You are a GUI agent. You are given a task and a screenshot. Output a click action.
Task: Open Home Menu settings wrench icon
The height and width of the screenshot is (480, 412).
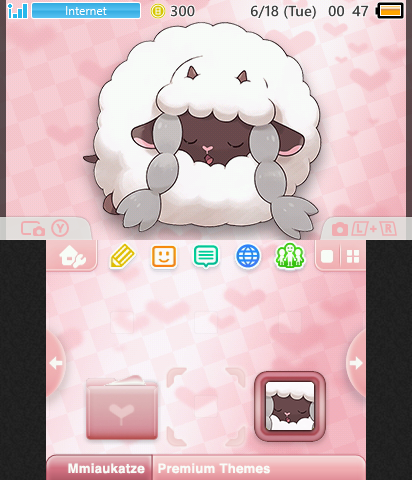click(x=73, y=256)
